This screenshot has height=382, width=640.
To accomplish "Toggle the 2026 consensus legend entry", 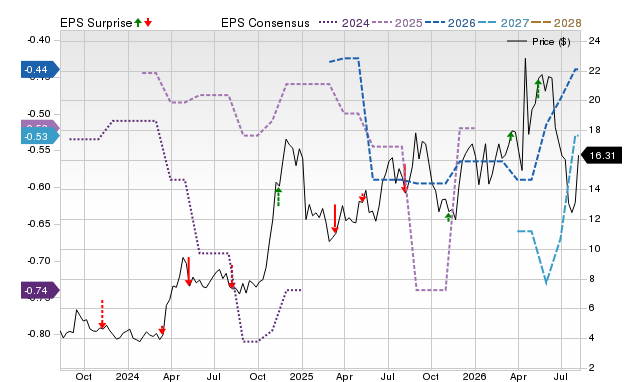I will (450, 23).
